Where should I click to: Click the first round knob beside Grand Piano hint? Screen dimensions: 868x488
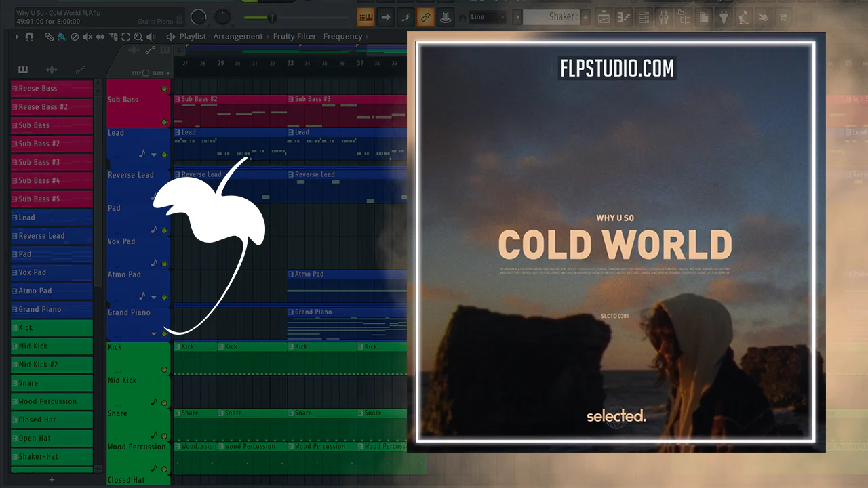[x=199, y=17]
